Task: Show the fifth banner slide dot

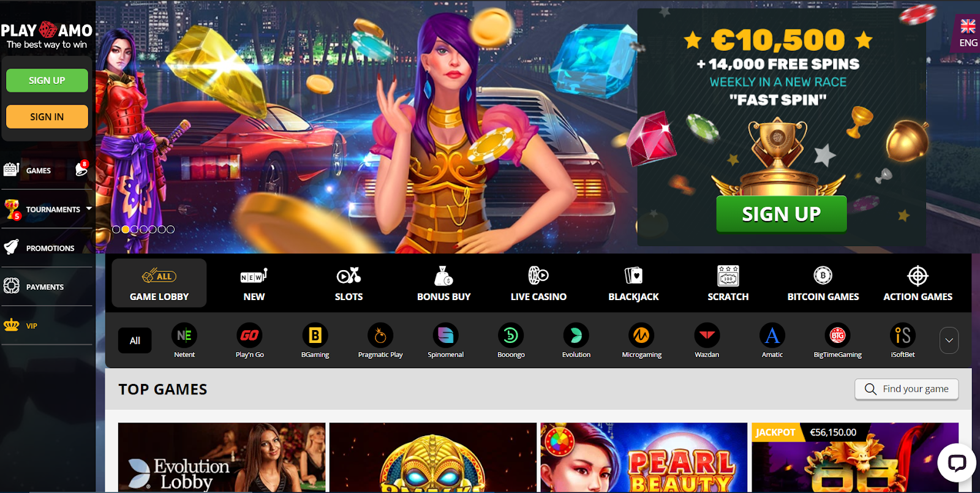Action: (x=153, y=229)
